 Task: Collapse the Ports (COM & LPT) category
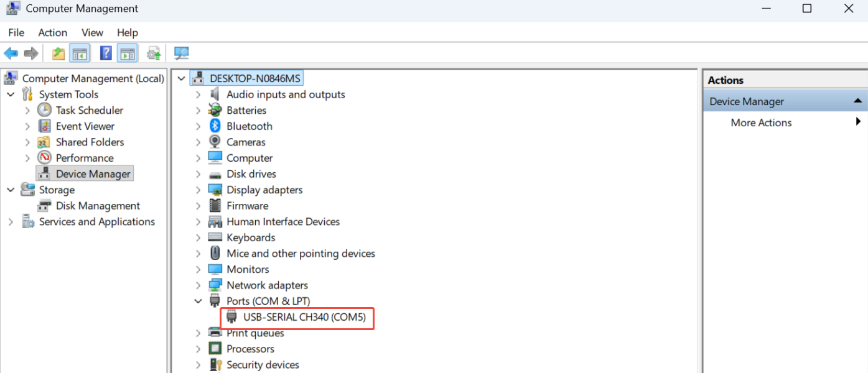coord(198,302)
